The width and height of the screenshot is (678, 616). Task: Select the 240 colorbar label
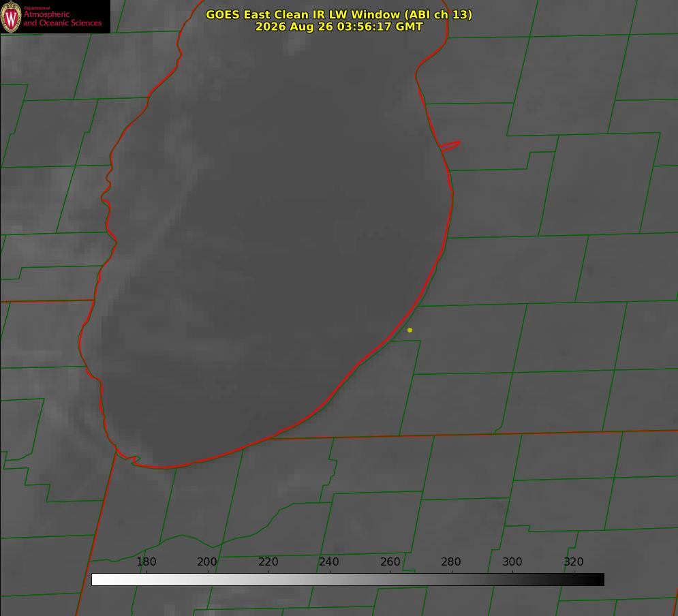tap(329, 561)
